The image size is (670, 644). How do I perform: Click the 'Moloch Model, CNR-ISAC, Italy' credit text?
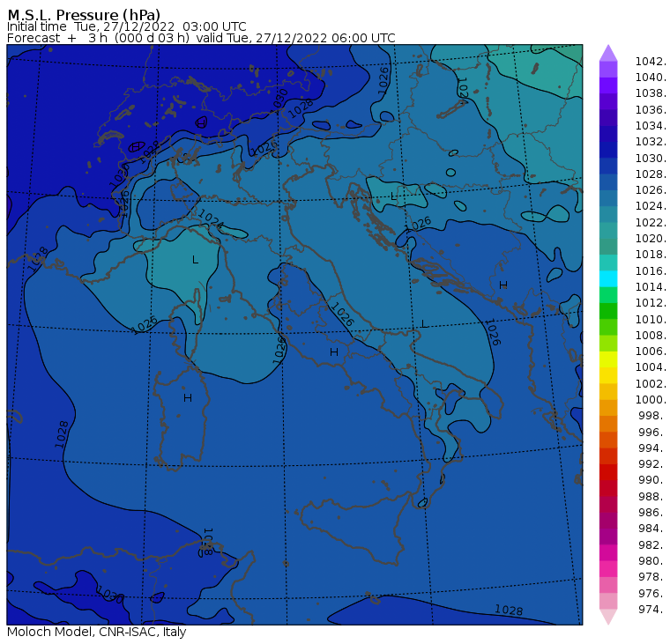pyautogui.click(x=97, y=632)
